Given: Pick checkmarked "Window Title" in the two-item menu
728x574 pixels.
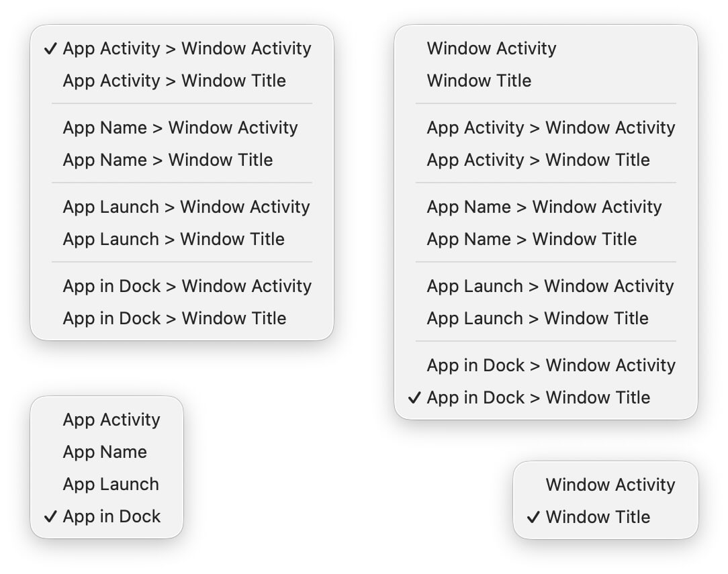Looking at the screenshot, I should (598, 517).
